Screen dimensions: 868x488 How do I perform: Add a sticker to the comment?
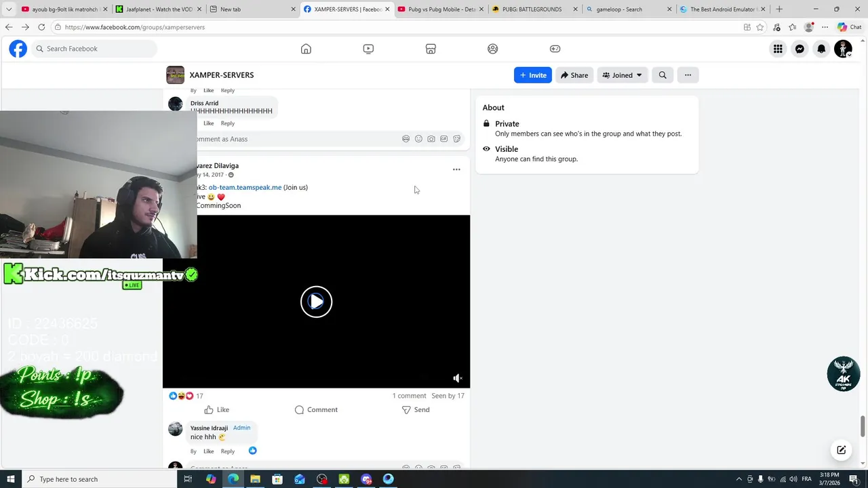tap(456, 139)
